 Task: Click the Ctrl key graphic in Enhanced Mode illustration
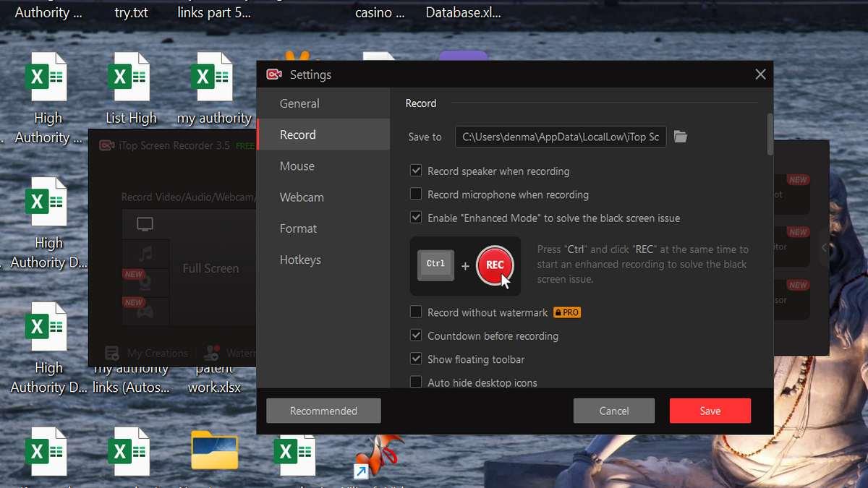pos(436,265)
